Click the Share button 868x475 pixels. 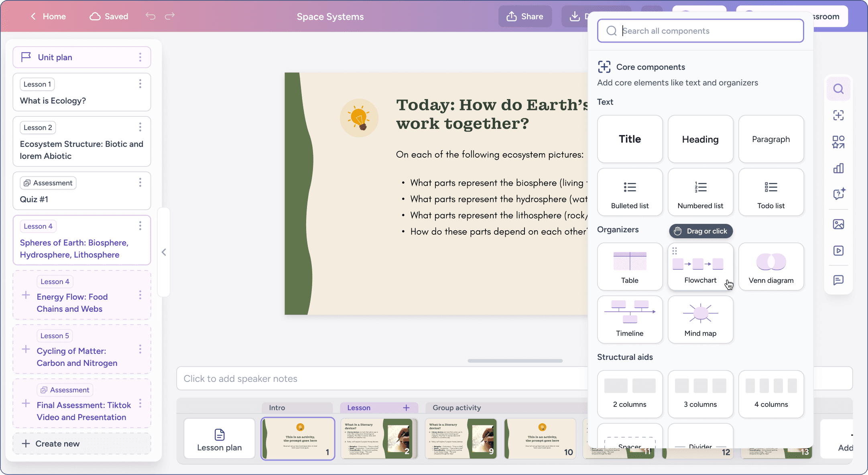(x=525, y=16)
